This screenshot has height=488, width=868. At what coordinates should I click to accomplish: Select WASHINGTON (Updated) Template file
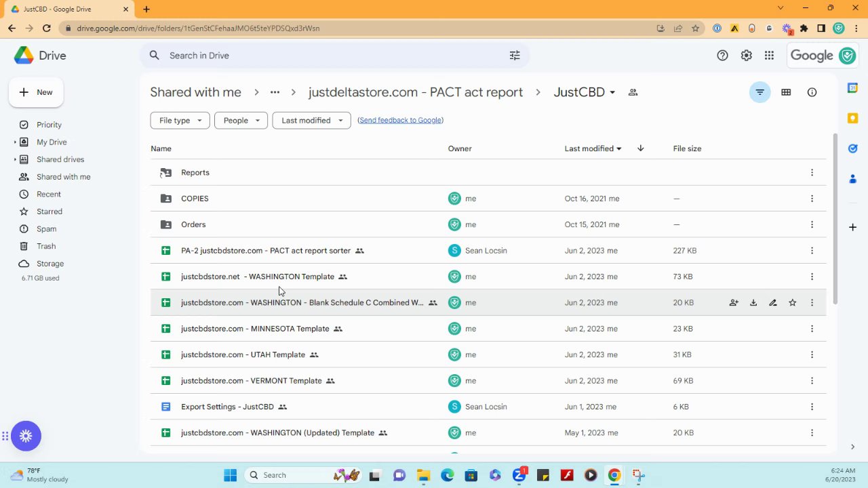(488, 433)
